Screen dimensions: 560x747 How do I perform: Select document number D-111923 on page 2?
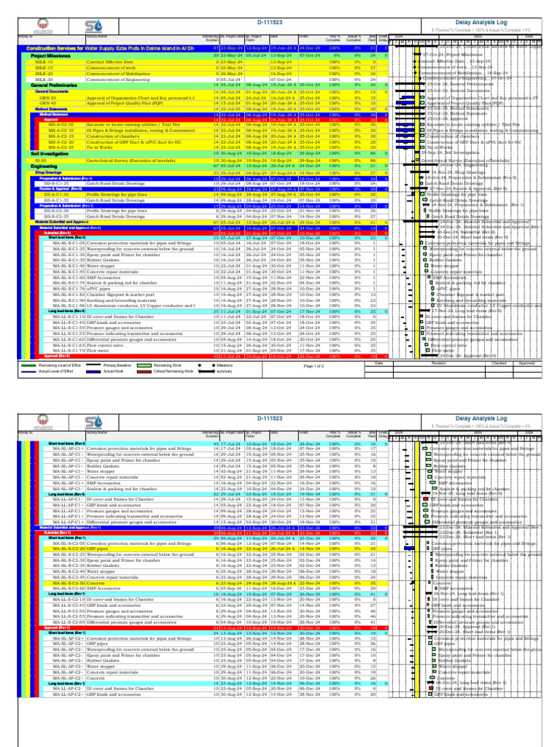coord(270,418)
